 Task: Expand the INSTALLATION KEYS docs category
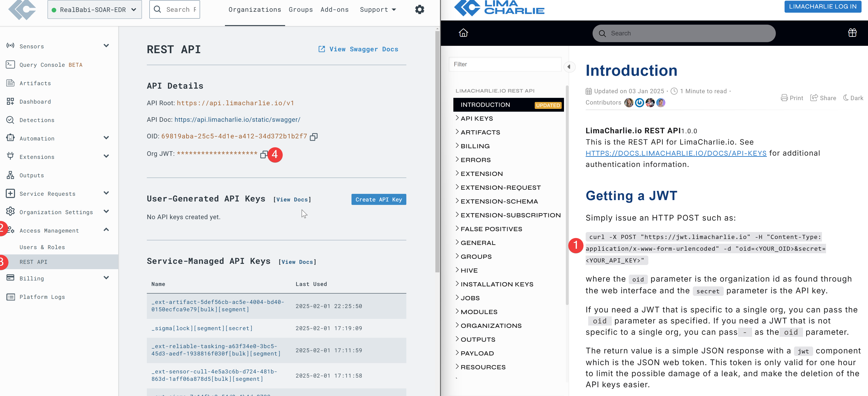point(457,283)
